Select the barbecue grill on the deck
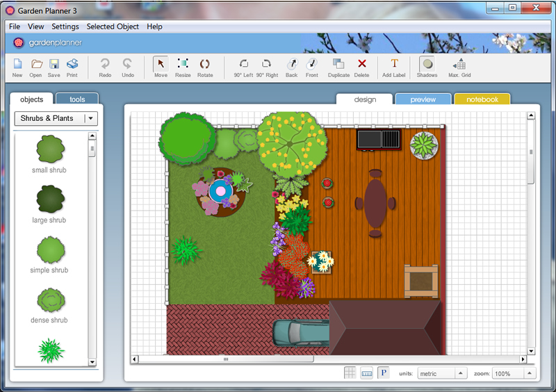 point(379,140)
